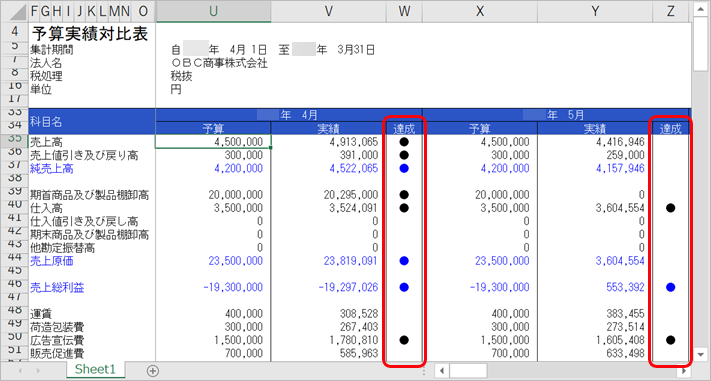
Task: Click the 予算 header under 5月
Action: 480,128
